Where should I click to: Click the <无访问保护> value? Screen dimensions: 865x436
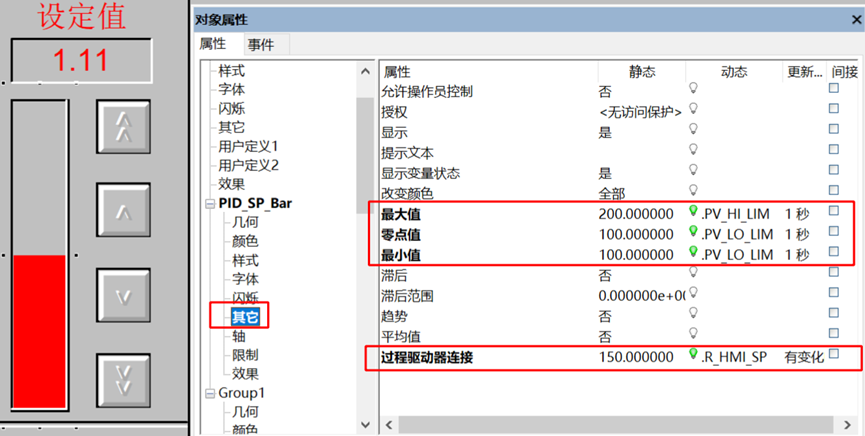(x=640, y=113)
